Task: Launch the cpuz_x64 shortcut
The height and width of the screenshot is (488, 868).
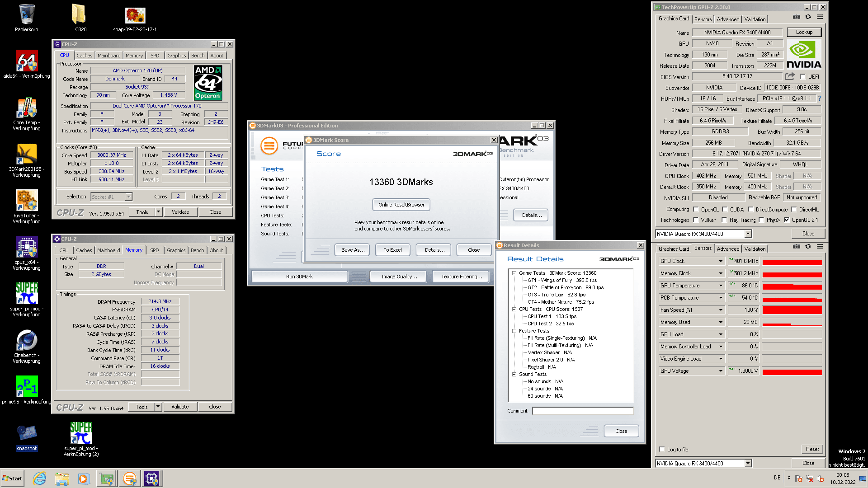Action: click(x=27, y=253)
